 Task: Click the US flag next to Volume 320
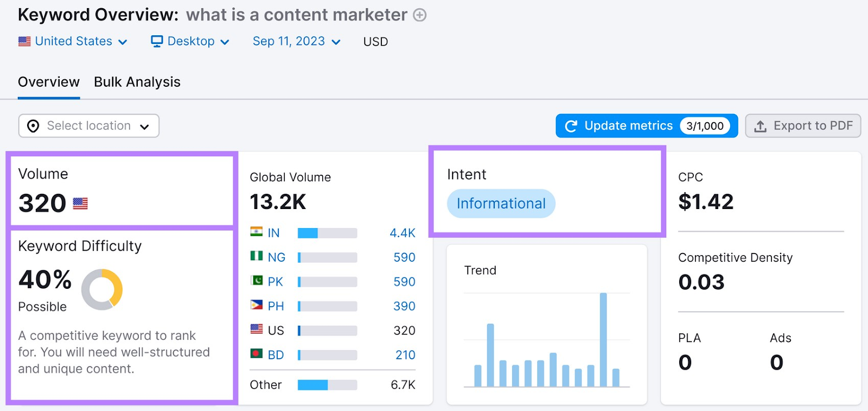(x=80, y=204)
